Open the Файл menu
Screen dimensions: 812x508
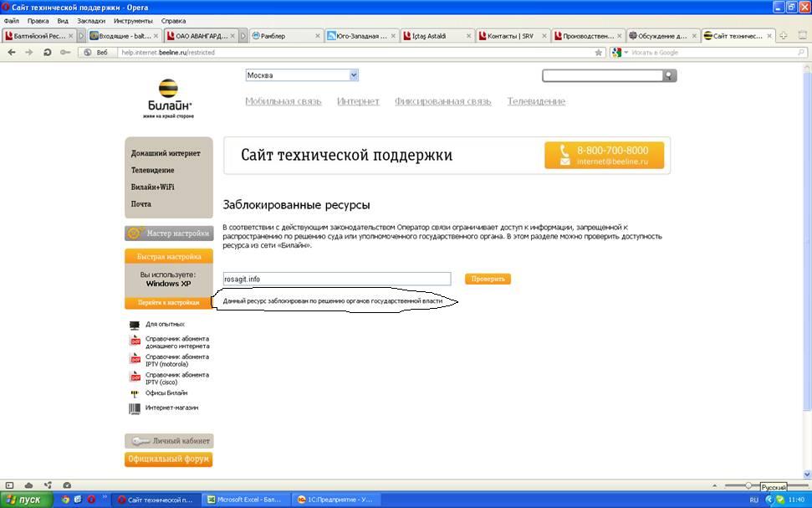(11, 21)
